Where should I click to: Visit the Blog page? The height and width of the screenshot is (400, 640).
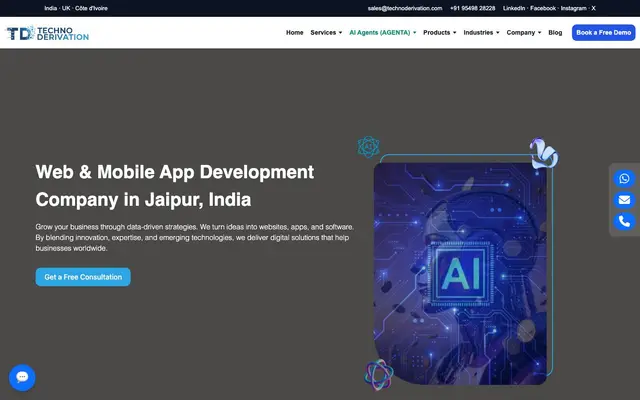tap(555, 33)
